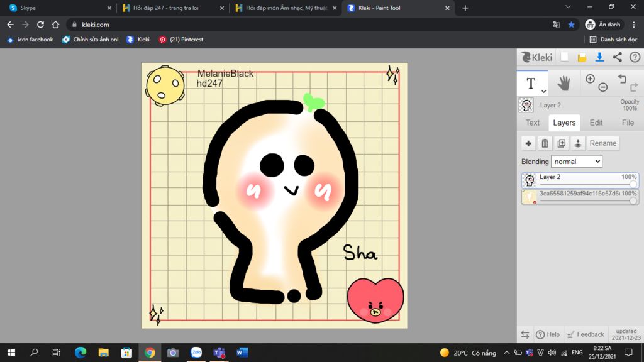This screenshot has height=362, width=644.
Task: Flip the panel side with the swap arrows
Action: (x=525, y=334)
